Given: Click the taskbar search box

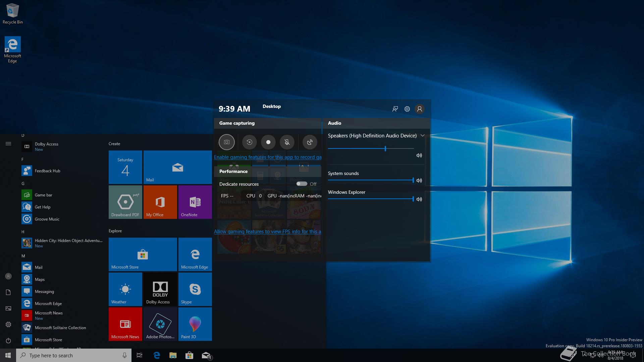Looking at the screenshot, I should pos(74,355).
